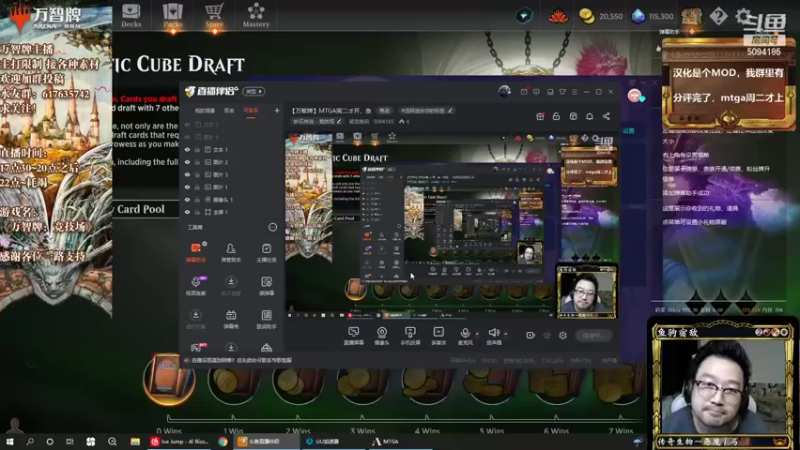This screenshot has width=800, height=450.
Task: Open the Mastery section in MTG Arena
Action: 256,15
